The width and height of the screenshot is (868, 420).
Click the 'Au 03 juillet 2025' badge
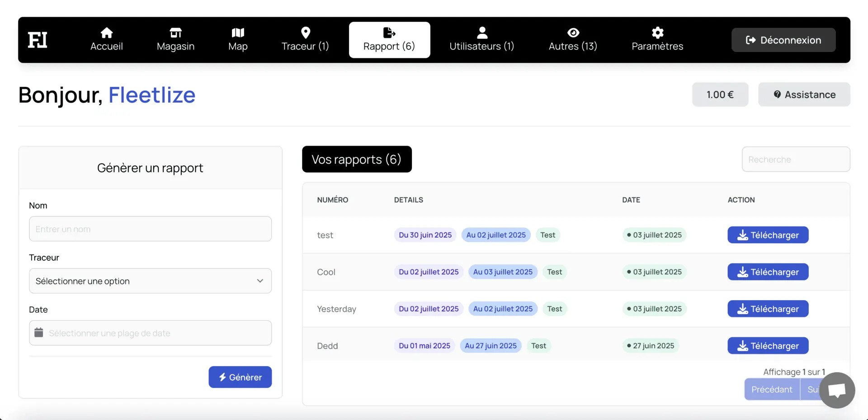click(x=503, y=272)
